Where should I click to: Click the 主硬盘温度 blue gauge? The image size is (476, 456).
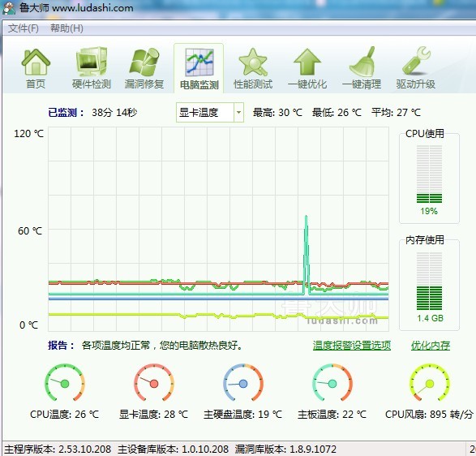[243, 383]
